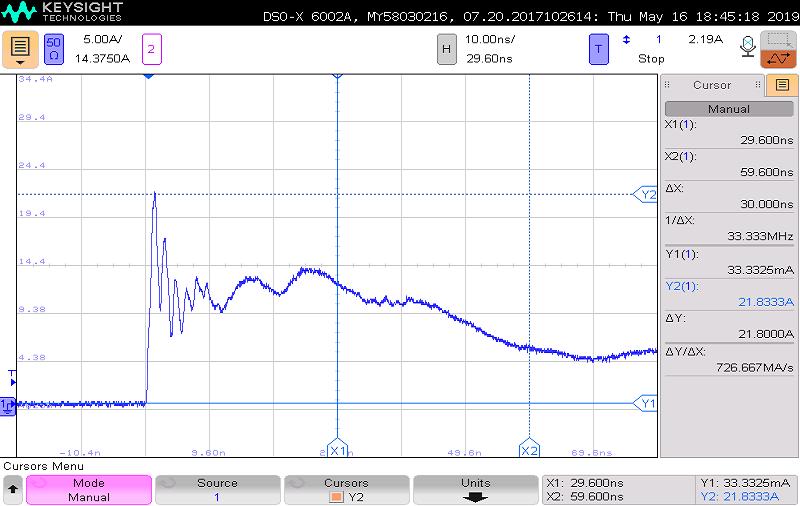Viewport: 800px width, 506px height.
Task: Select the X2 cursor marker on time axis
Action: [529, 451]
